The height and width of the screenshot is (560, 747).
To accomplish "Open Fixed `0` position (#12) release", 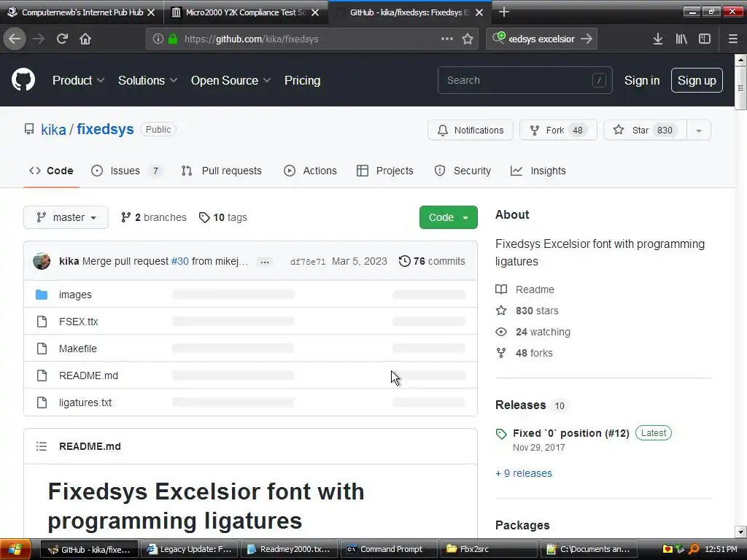I will [x=570, y=433].
